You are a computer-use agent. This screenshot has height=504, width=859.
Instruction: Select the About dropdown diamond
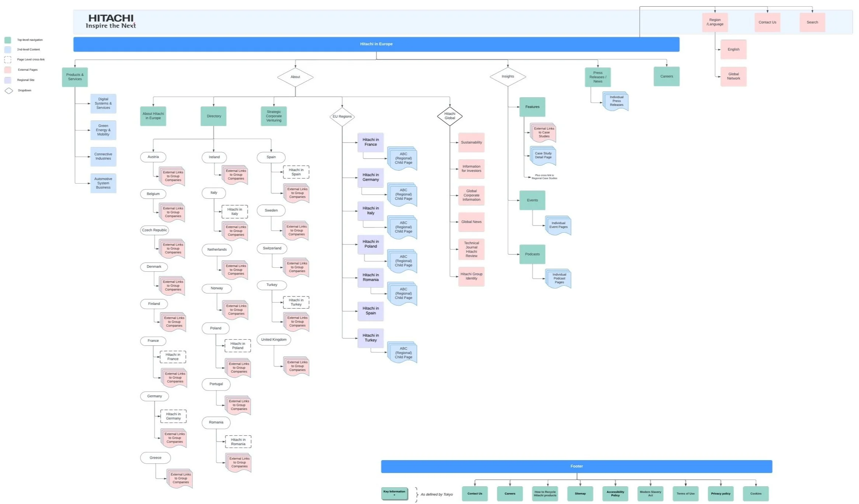click(x=295, y=77)
